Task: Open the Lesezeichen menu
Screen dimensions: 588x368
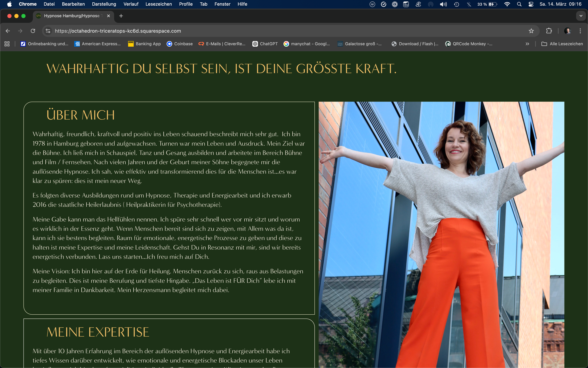Action: tap(159, 4)
